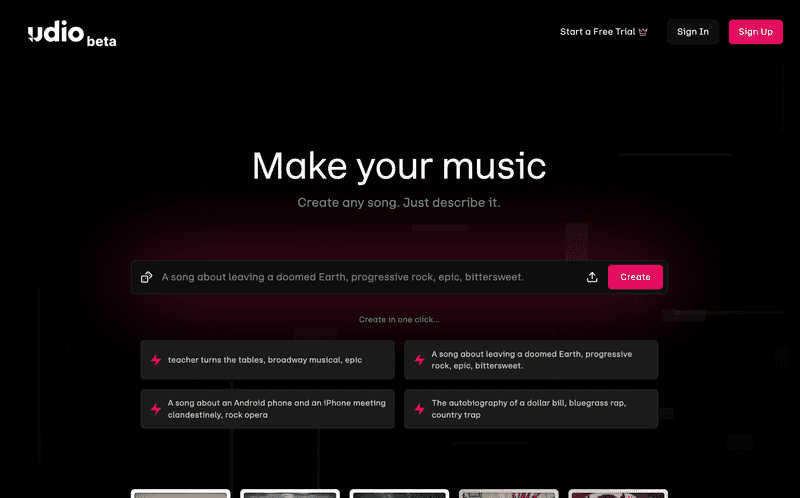Click lightning icon on doomed Earth card

coord(419,360)
